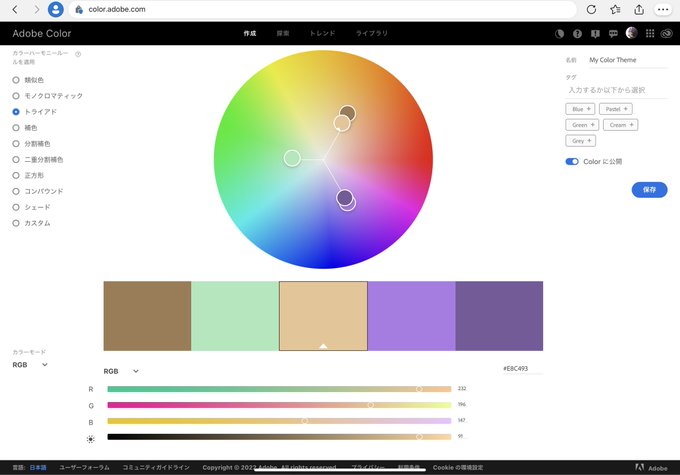Click the base color triangle marker
680x475 pixels.
click(323, 346)
